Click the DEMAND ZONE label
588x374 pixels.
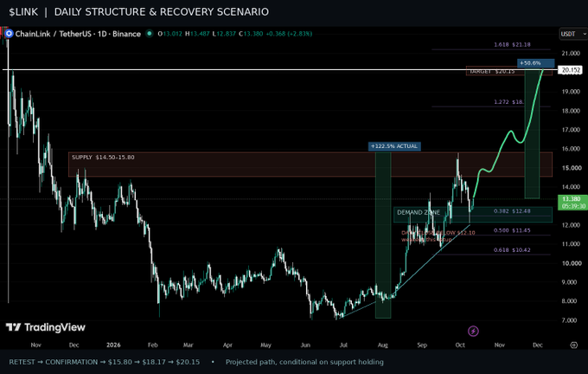(419, 212)
